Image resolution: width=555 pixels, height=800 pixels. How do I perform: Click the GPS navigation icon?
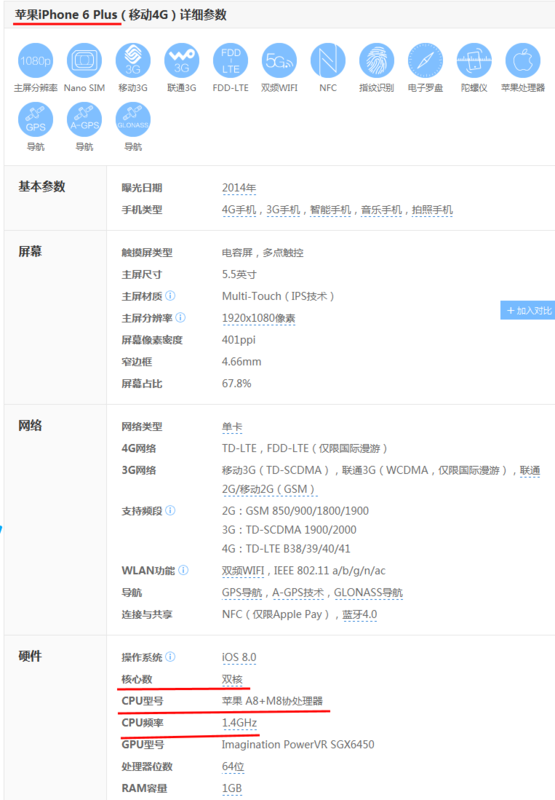[35, 120]
